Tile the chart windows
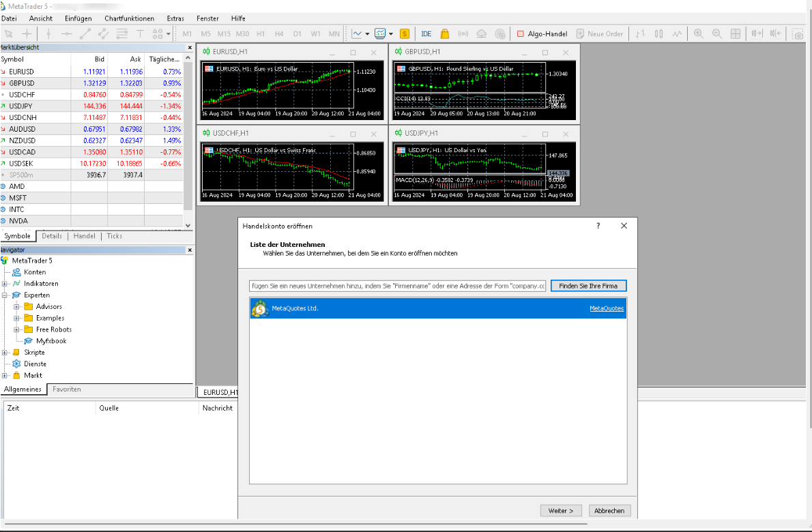The width and height of the screenshot is (812, 532). [736, 33]
